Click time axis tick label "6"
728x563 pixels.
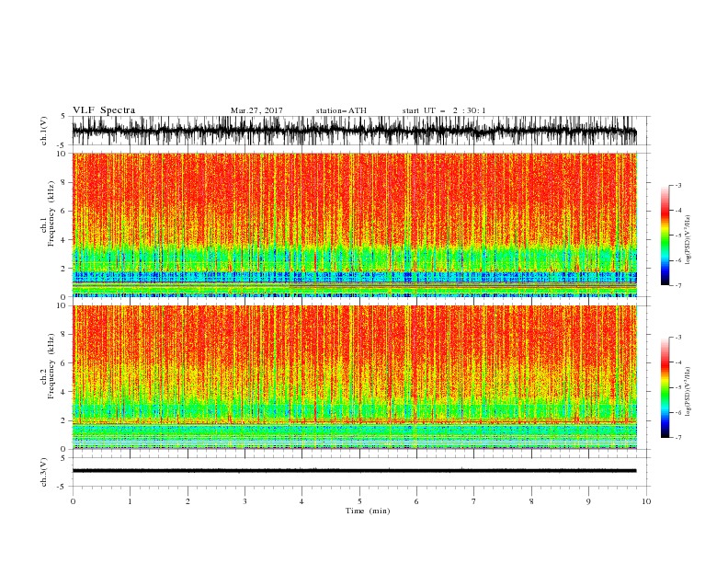(x=416, y=501)
